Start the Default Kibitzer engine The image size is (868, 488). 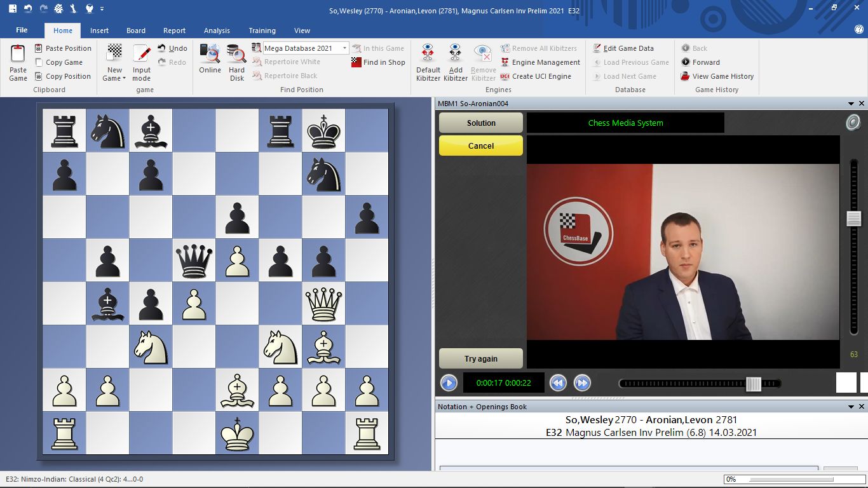[x=428, y=54]
